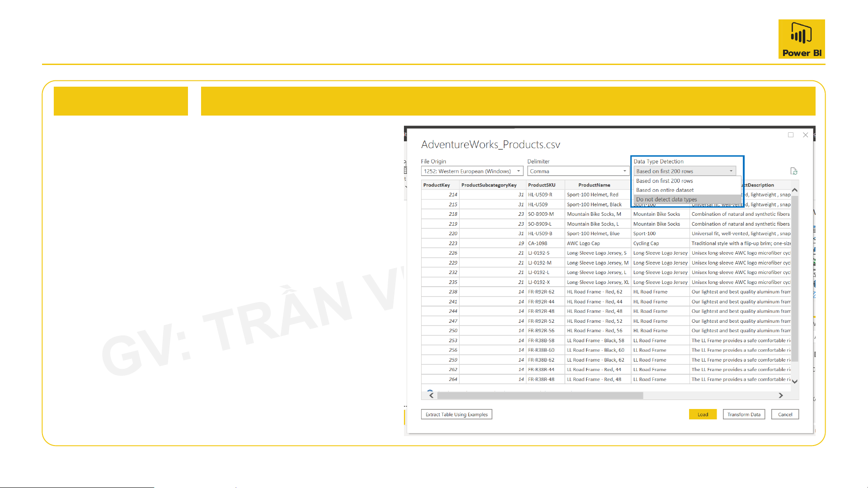
Task: Click the horizontal scrollbar thumb
Action: click(540, 395)
